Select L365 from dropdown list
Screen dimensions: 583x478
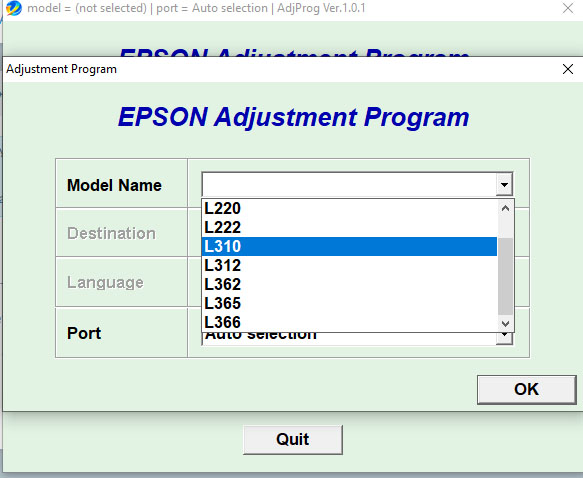click(x=349, y=303)
